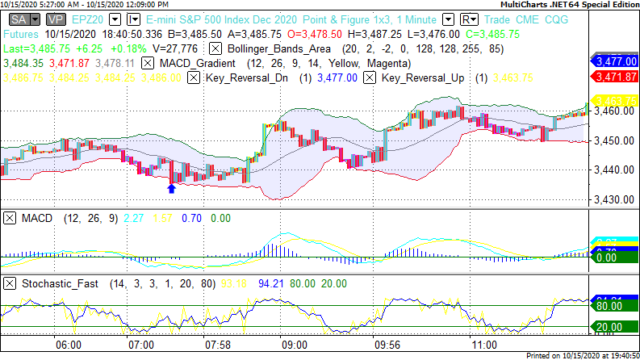
Task: Click the 07:00 time axis label
Action: click(141, 345)
